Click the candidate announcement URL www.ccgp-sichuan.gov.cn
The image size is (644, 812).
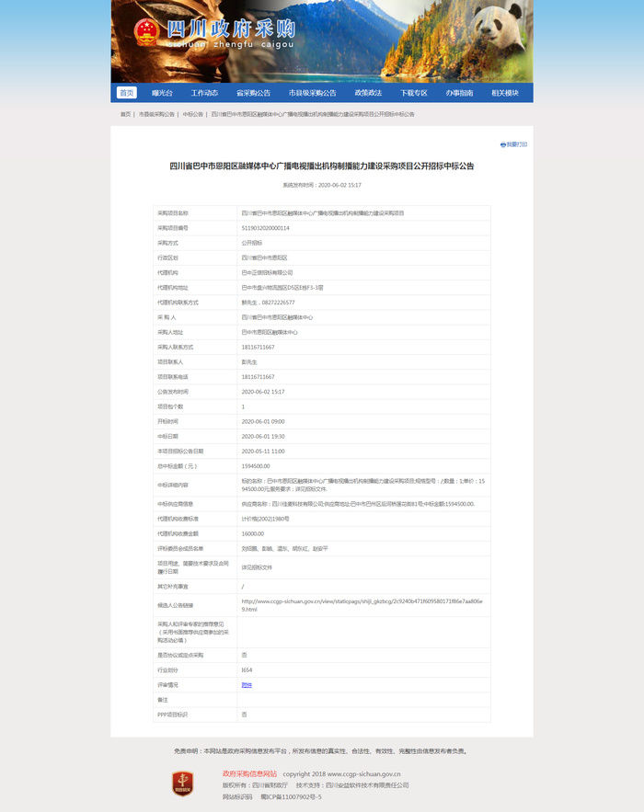(362, 605)
